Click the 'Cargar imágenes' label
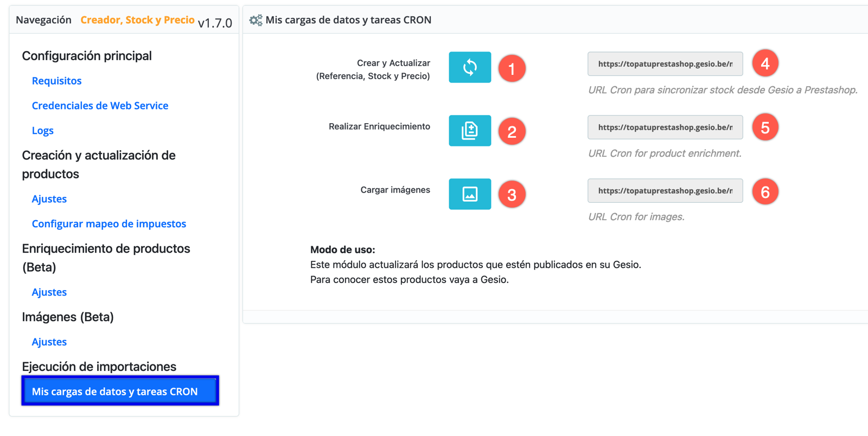868x436 pixels. 395,190
